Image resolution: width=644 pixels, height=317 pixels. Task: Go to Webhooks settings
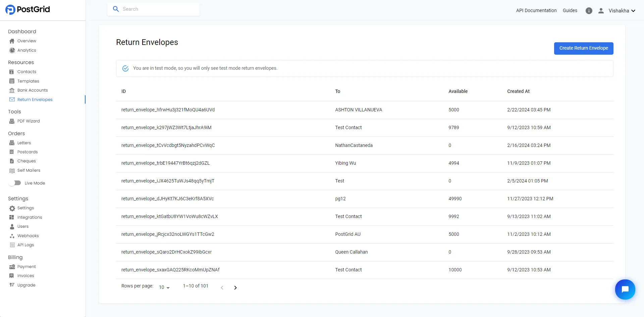click(28, 235)
